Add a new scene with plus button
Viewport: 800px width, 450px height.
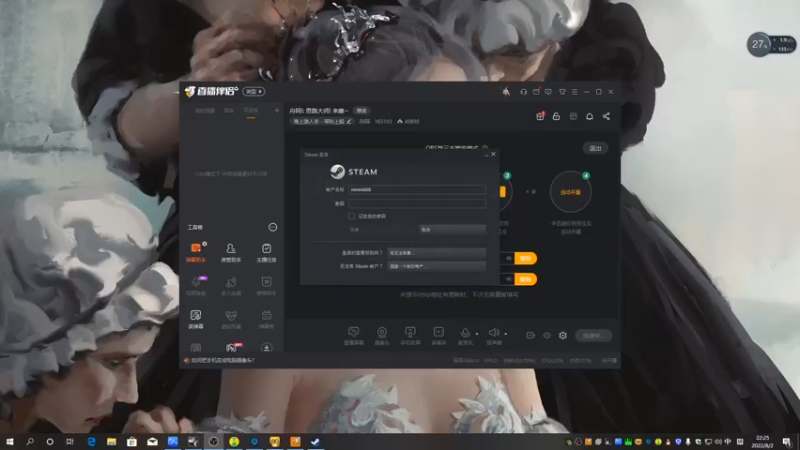(x=277, y=110)
